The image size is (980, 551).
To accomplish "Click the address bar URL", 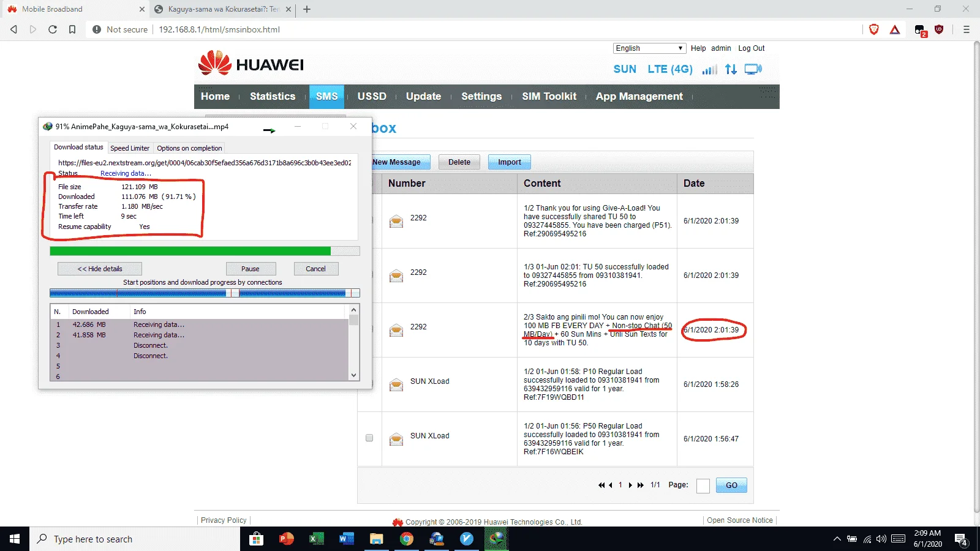I will pyautogui.click(x=219, y=29).
